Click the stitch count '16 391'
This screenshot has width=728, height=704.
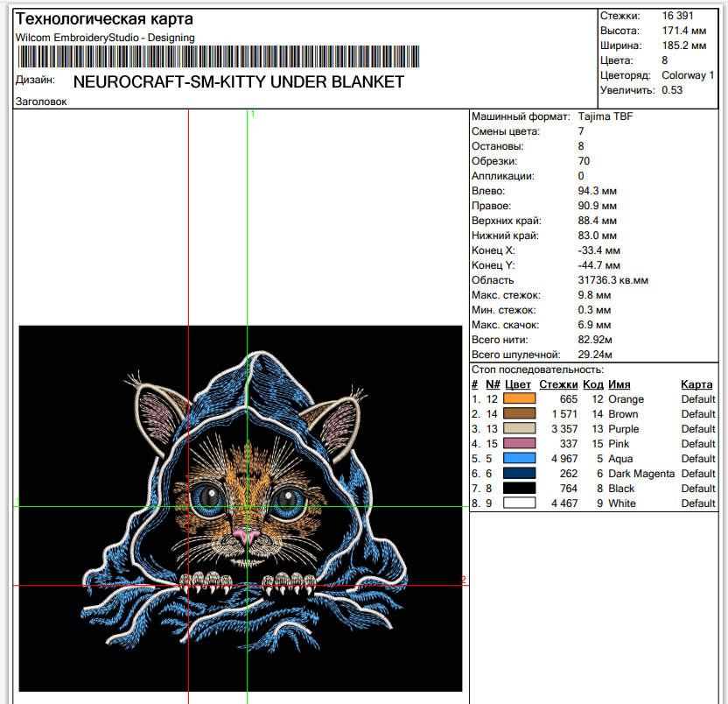pyautogui.click(x=677, y=16)
